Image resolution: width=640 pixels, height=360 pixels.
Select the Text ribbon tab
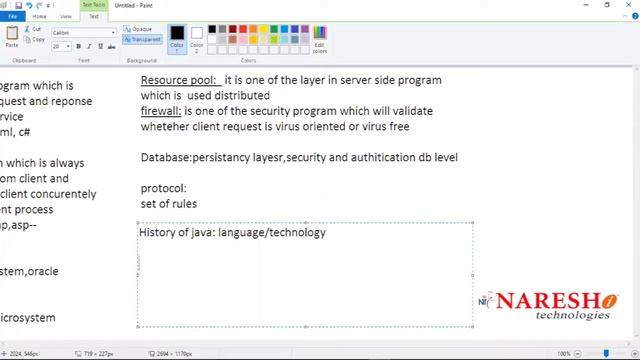tap(94, 16)
